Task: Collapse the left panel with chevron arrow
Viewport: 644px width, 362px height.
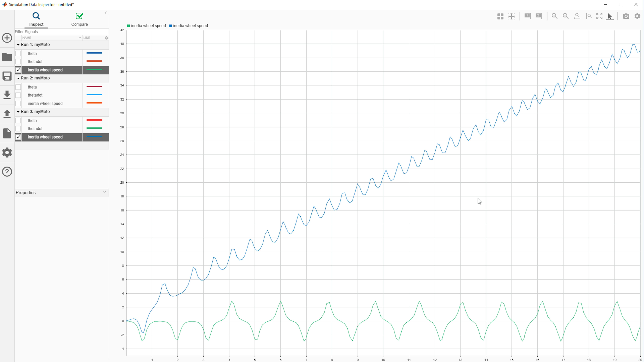Action: (106, 13)
